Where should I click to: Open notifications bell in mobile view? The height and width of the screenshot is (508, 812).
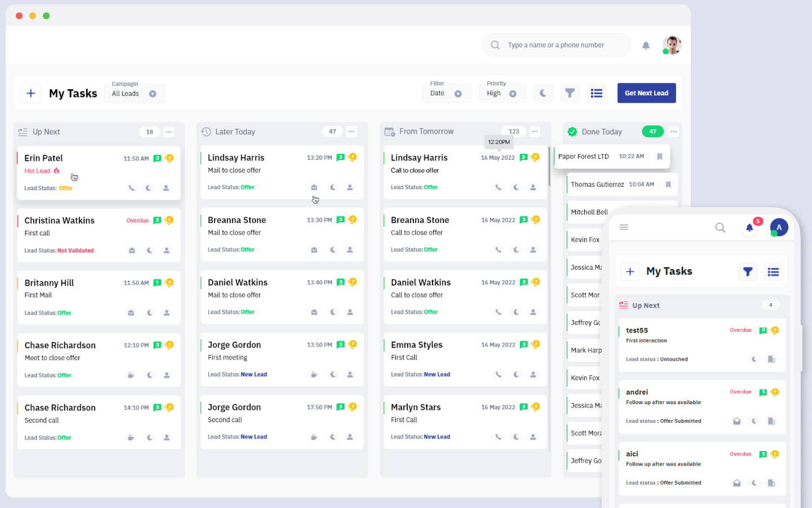pyautogui.click(x=749, y=227)
